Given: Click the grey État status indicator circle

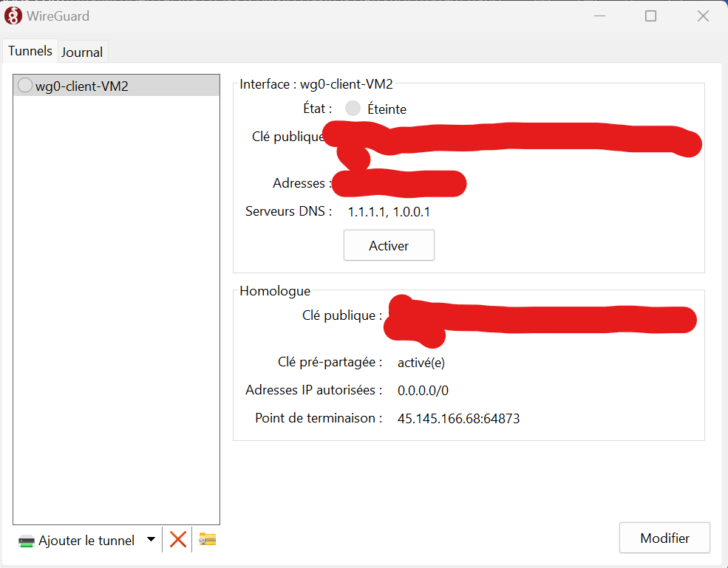Looking at the screenshot, I should pos(353,109).
